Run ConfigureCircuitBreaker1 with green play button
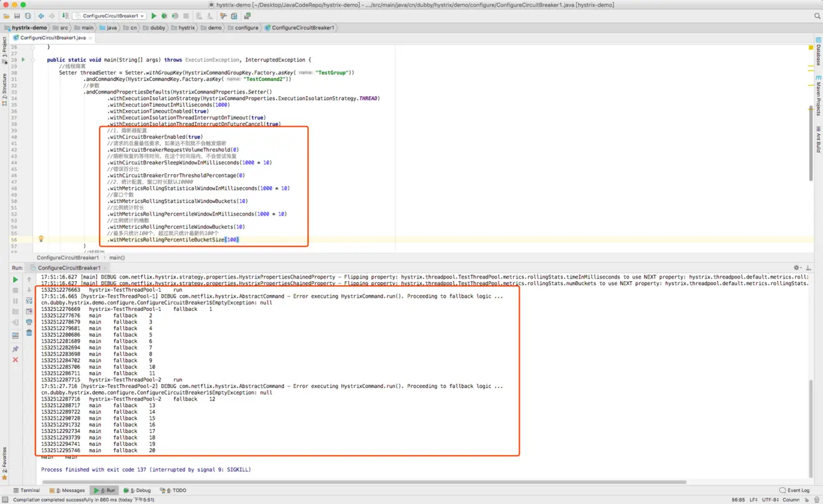Screen dimensions: 823x504 (154, 16)
